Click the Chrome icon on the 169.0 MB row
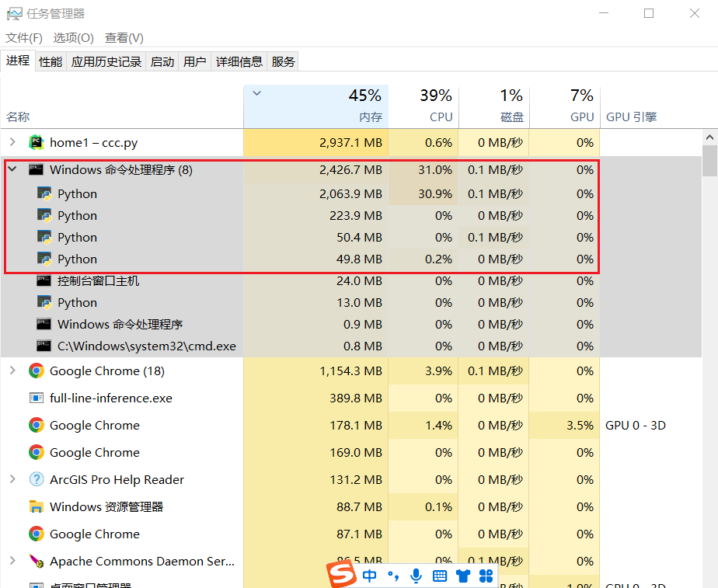The width and height of the screenshot is (718, 588). click(37, 453)
